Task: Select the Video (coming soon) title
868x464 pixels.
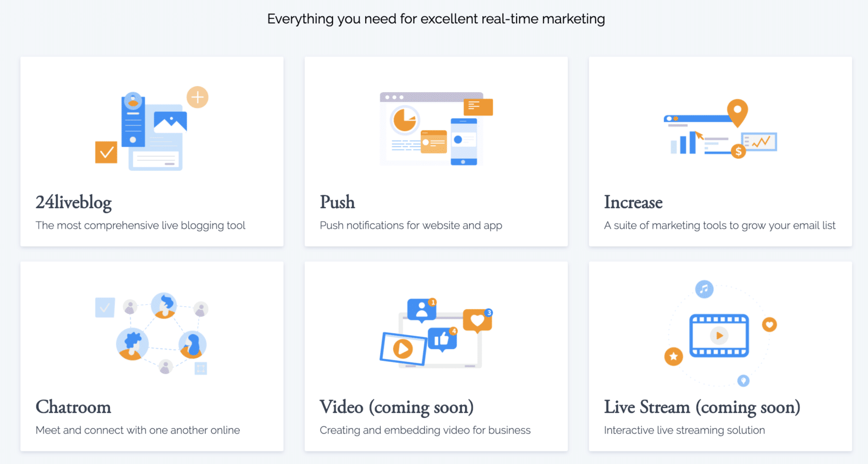Action: tap(397, 407)
